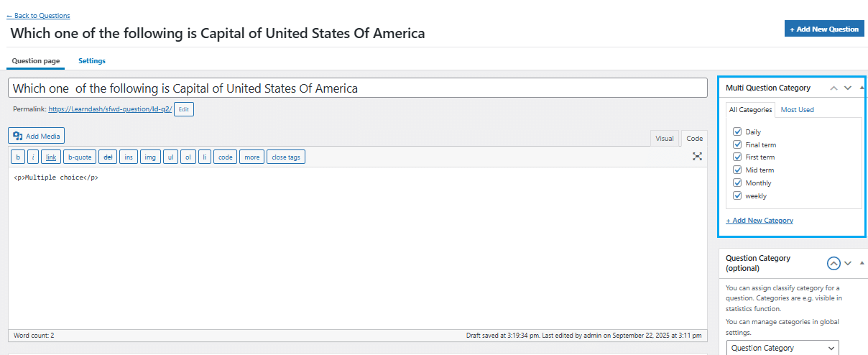Open the Question Category dropdown
Image resolution: width=868 pixels, height=355 pixels.
click(782, 348)
